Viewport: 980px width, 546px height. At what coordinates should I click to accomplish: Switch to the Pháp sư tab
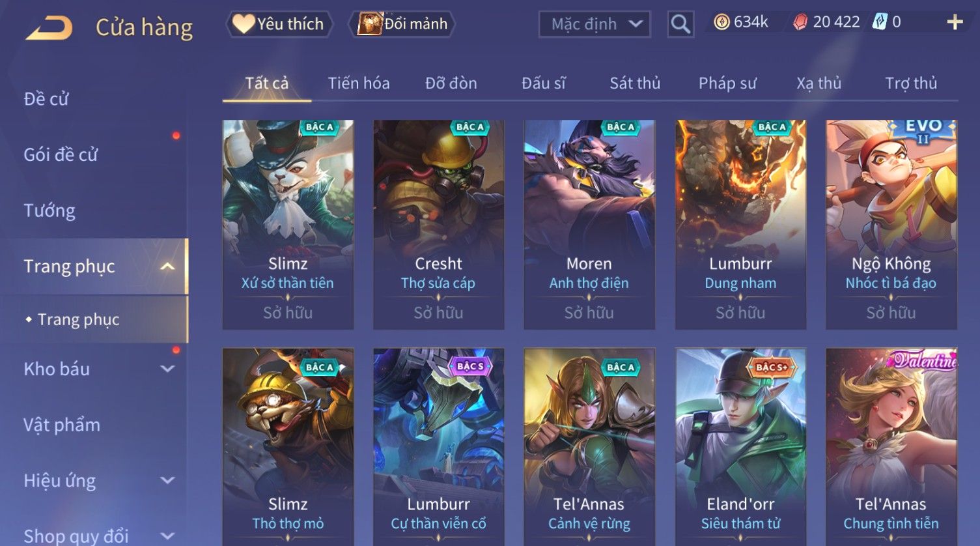[x=727, y=83]
